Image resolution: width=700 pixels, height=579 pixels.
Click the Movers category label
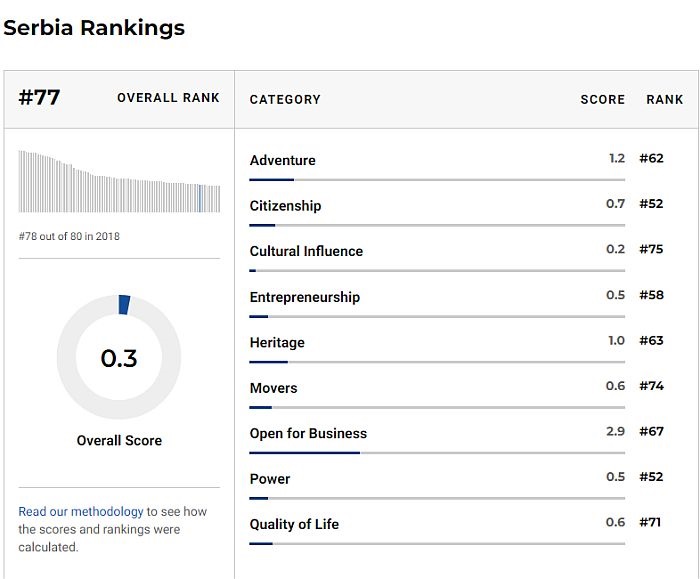(x=274, y=388)
